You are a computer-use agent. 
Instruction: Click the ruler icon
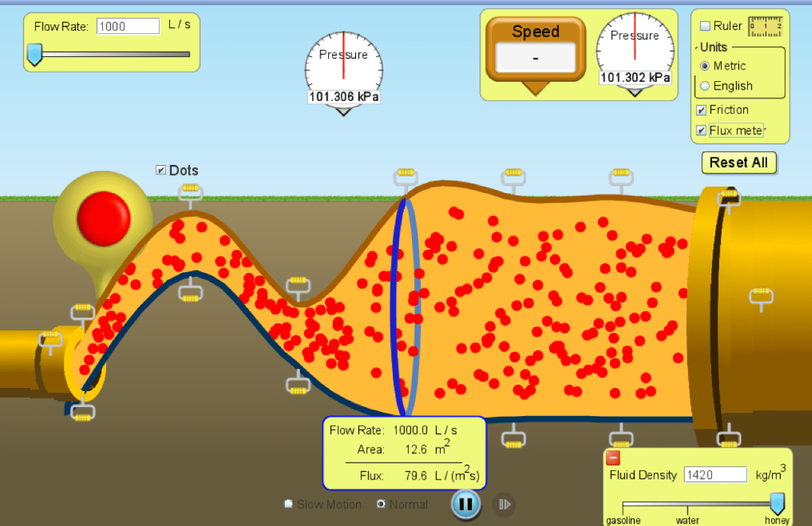[765, 26]
